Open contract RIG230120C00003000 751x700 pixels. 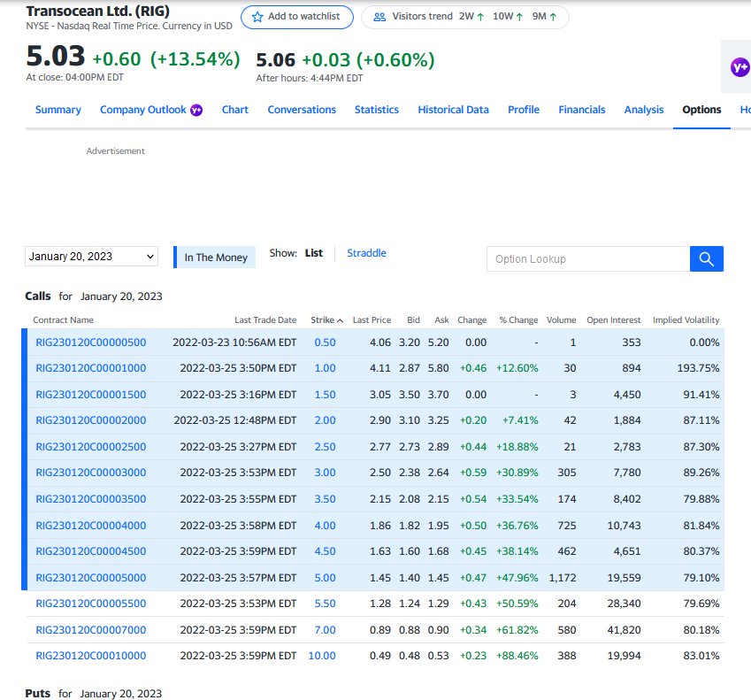coord(91,473)
